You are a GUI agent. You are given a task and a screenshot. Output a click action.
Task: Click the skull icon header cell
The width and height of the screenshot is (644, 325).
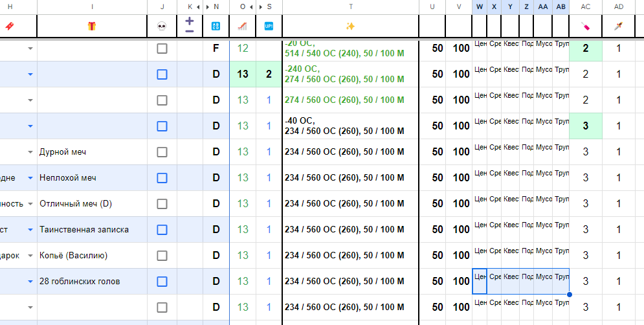162,27
